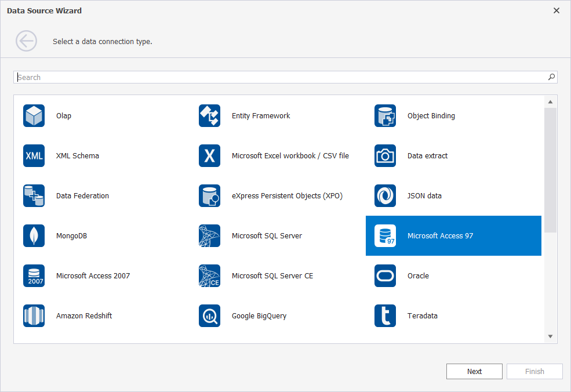571x392 pixels.
Task: Select the "Google BigQuery" text
Action: point(259,316)
